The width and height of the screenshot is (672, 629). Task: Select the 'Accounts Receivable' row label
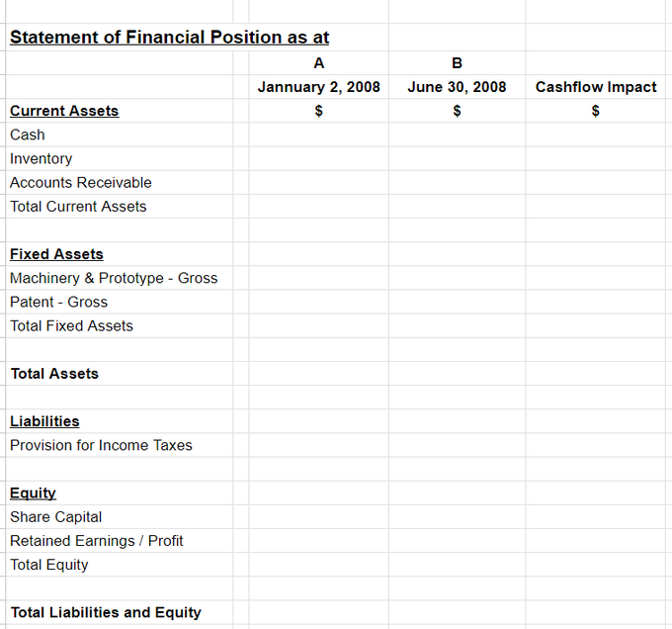tap(81, 183)
